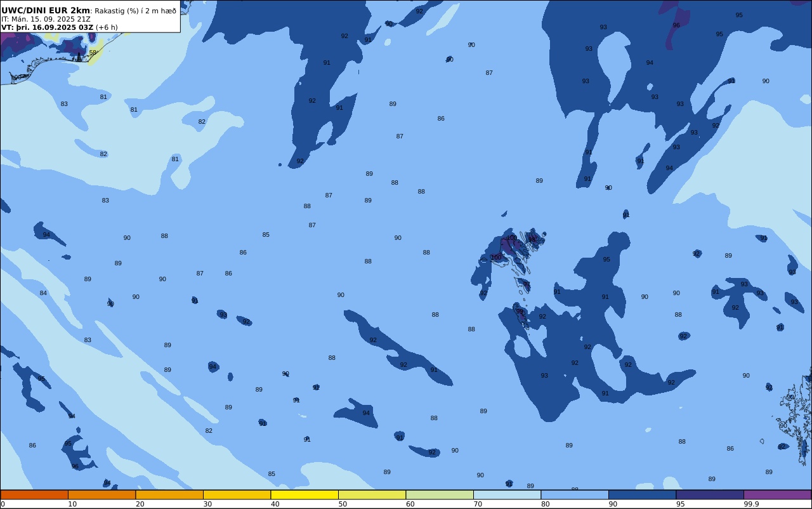812x509 pixels.
Task: Click the '70' tick label on the color scale
Action: (x=478, y=504)
